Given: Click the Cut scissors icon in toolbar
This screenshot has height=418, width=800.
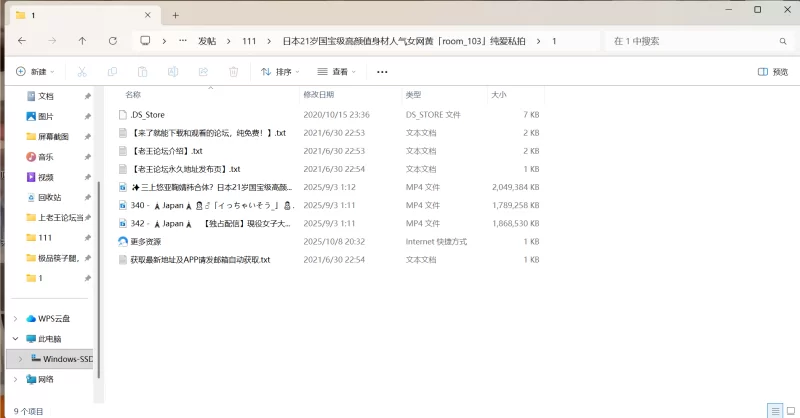Looking at the screenshot, I should [x=82, y=72].
